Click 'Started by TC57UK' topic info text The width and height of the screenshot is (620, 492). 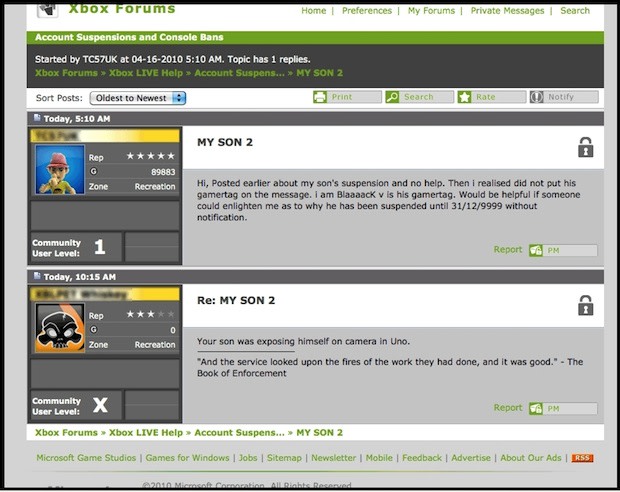pos(172,59)
